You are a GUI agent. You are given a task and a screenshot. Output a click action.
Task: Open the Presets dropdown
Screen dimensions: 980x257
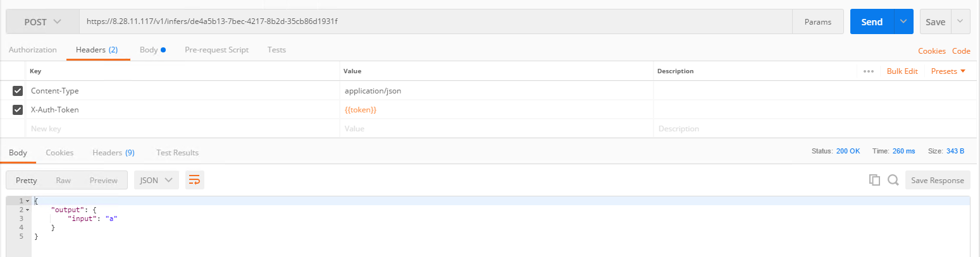(948, 71)
